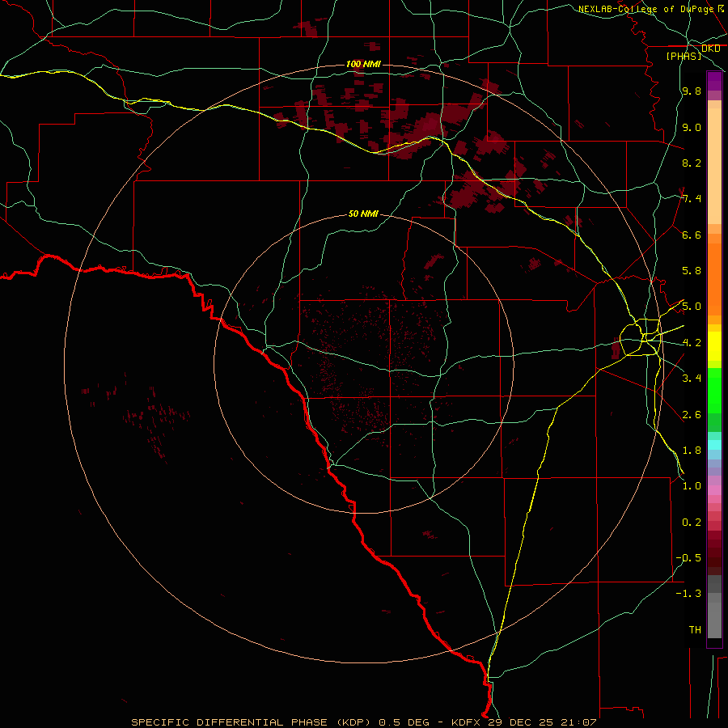Click the purple swatch atop the color scale
Screen dimensions: 728x728
click(x=714, y=81)
